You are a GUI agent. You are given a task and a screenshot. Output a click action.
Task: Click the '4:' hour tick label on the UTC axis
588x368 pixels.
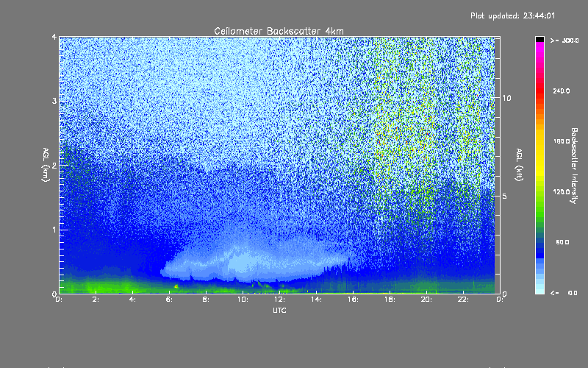133,300
